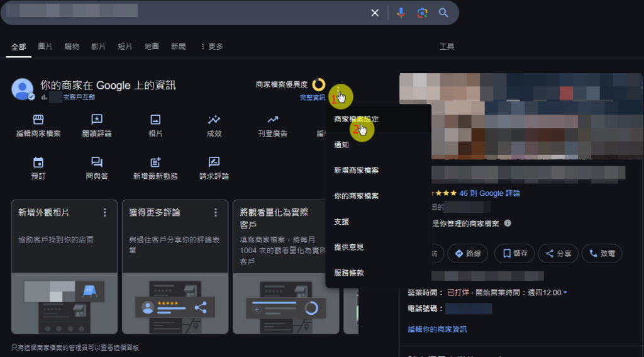The height and width of the screenshot is (357, 644).
Task: Expand business hours dropdown next to 週四12:00
Action: click(x=565, y=292)
